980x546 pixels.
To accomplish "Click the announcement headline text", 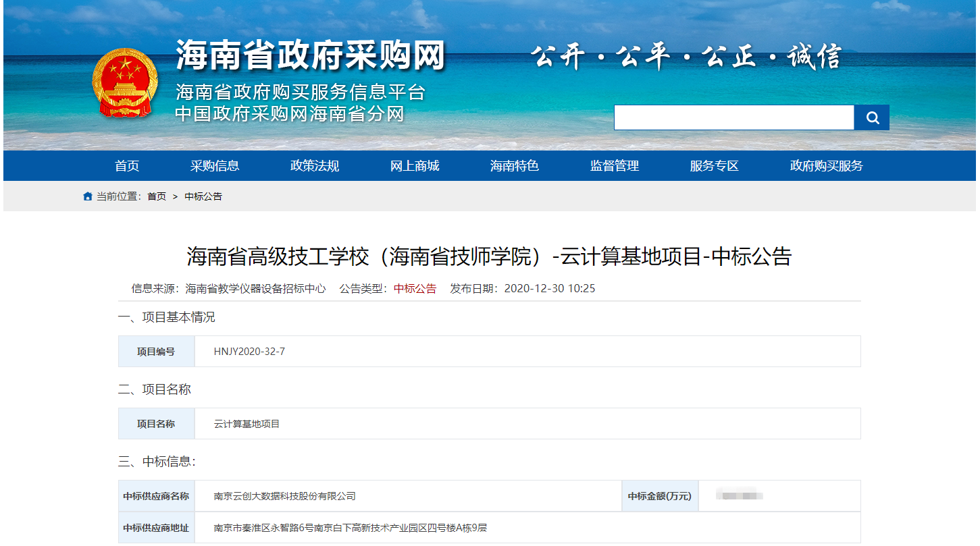I will pyautogui.click(x=489, y=256).
